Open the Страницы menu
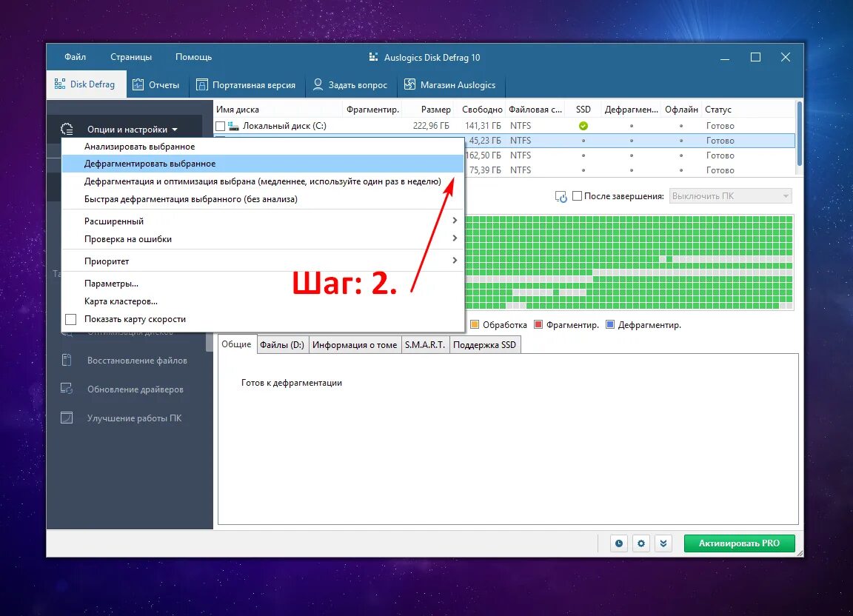Screen dimensions: 853x616 click(x=131, y=57)
